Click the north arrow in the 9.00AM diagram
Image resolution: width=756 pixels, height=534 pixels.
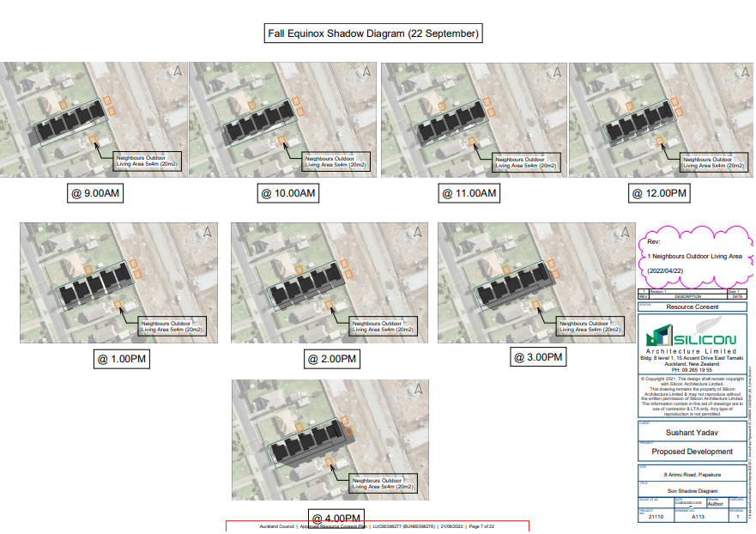tap(176, 72)
